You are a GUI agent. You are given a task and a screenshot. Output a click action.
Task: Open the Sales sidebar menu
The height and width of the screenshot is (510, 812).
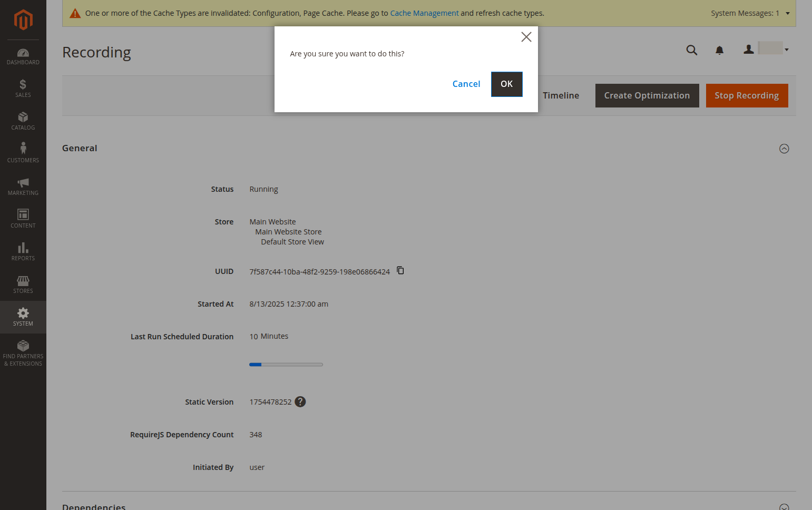(23, 89)
